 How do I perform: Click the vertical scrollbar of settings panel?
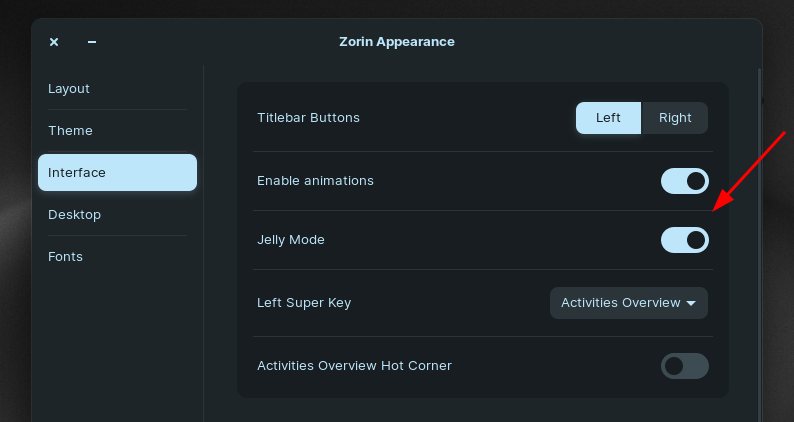click(x=759, y=240)
